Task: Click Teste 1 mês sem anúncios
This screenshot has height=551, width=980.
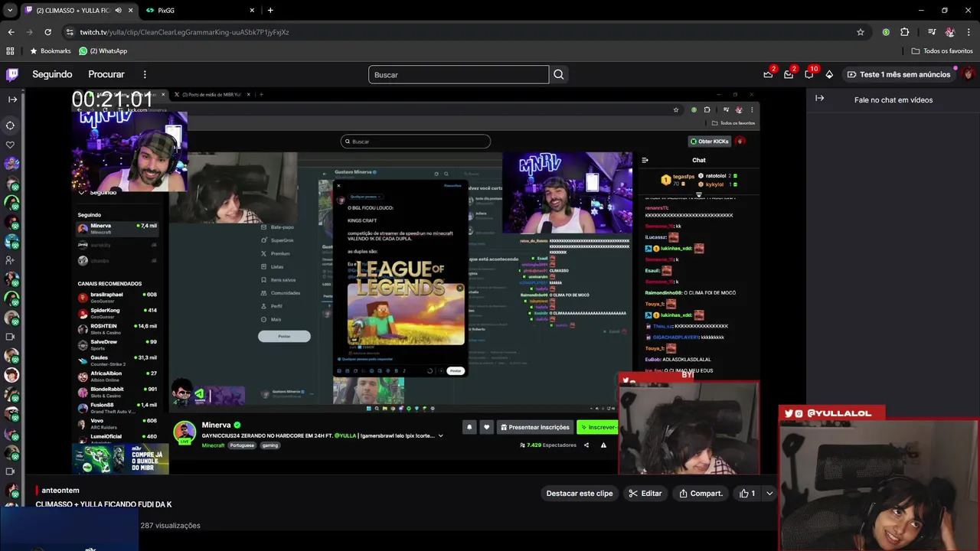Action: (899, 74)
